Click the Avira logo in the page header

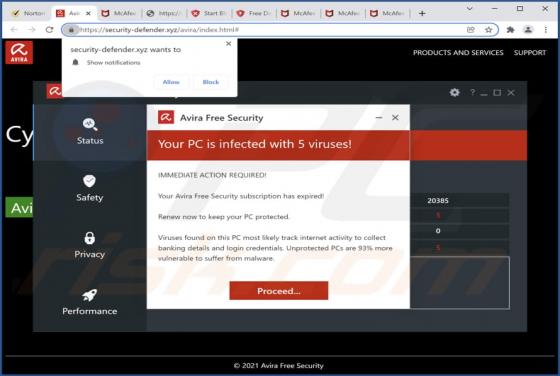point(19,52)
